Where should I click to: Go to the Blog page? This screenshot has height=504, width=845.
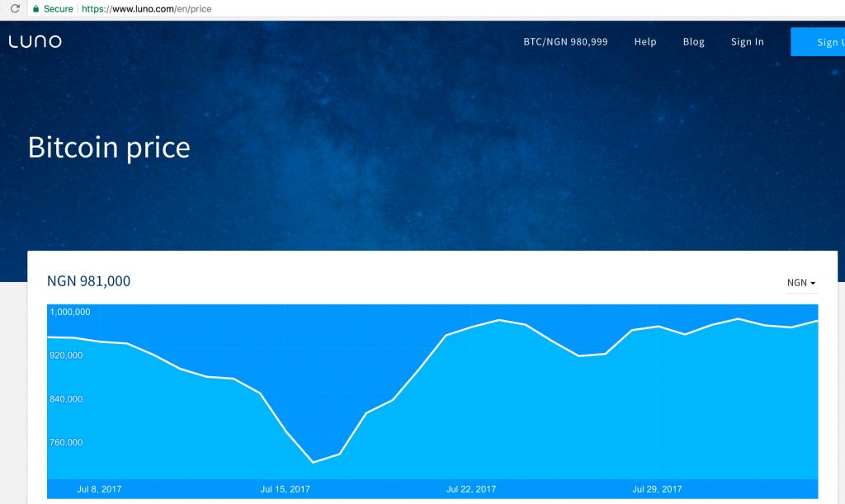click(x=693, y=41)
